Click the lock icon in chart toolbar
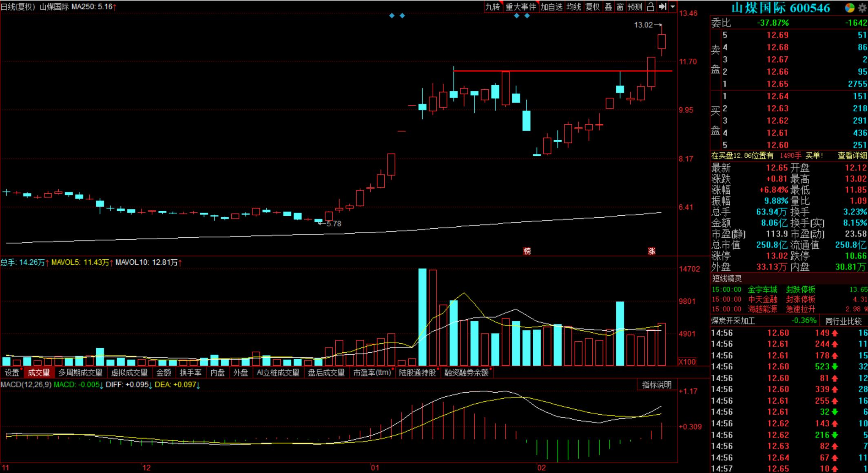Viewport: 868px width, 473px height. [651, 7]
